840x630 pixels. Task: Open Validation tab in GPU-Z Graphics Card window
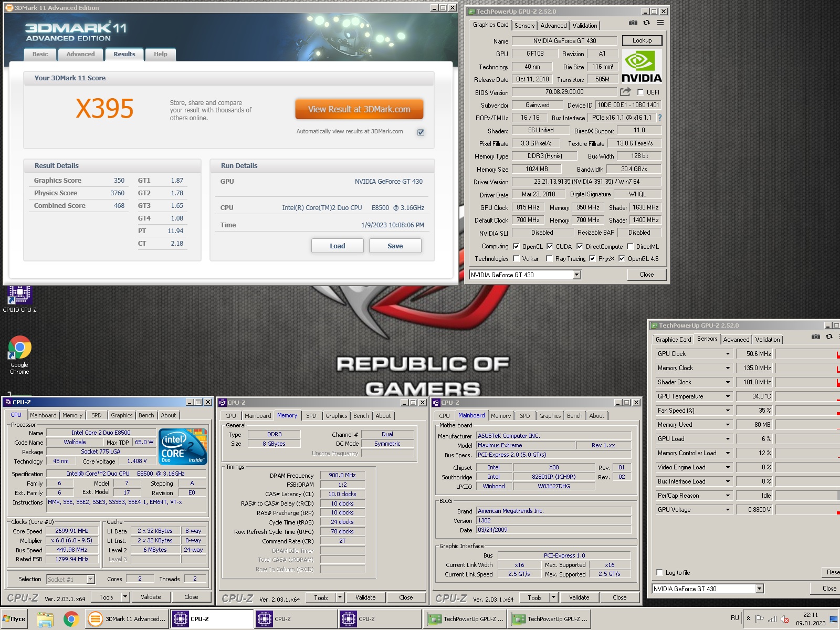point(584,25)
